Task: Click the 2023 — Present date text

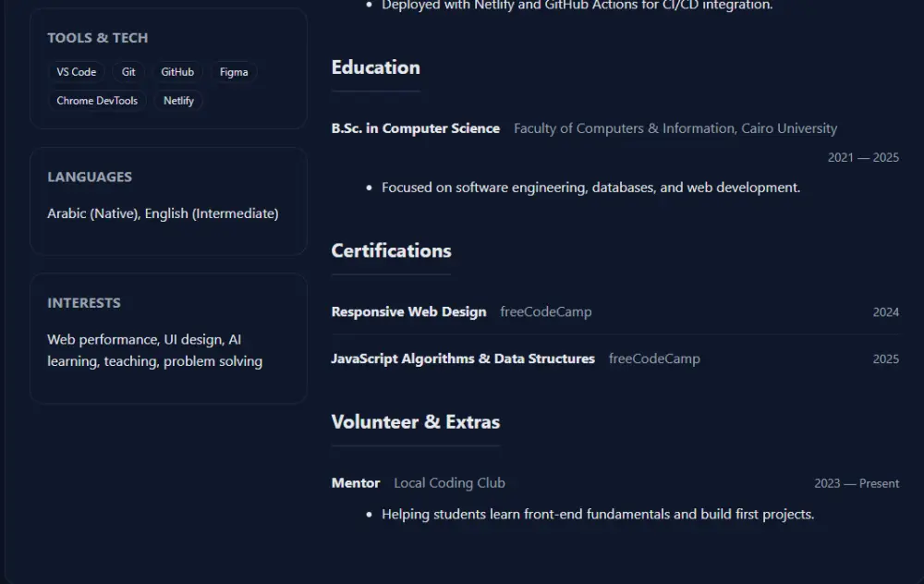Action: coord(857,482)
